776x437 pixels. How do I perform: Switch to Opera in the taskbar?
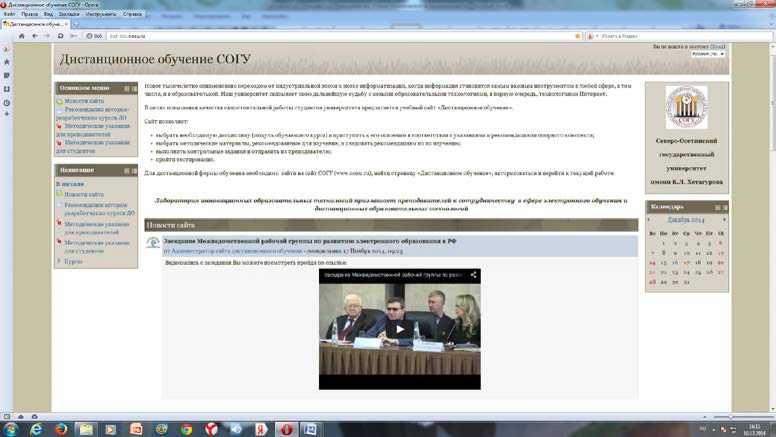(x=286, y=429)
